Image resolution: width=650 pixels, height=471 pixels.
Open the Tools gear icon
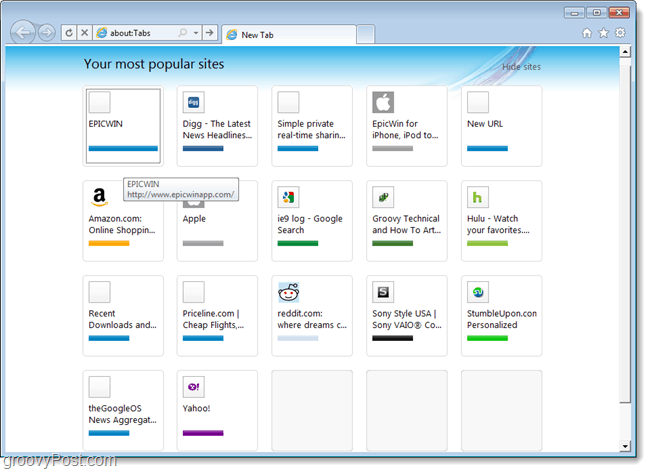pyautogui.click(x=620, y=33)
